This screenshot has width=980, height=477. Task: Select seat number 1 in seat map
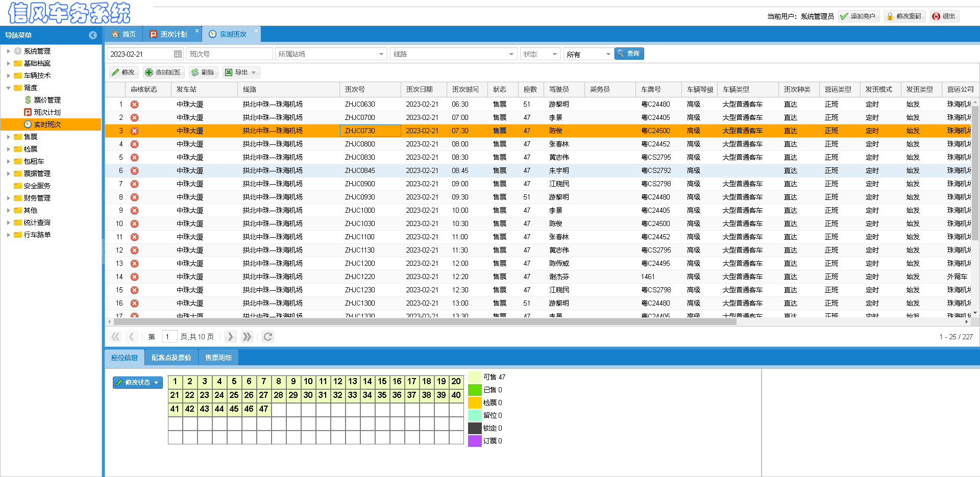pyautogui.click(x=175, y=381)
